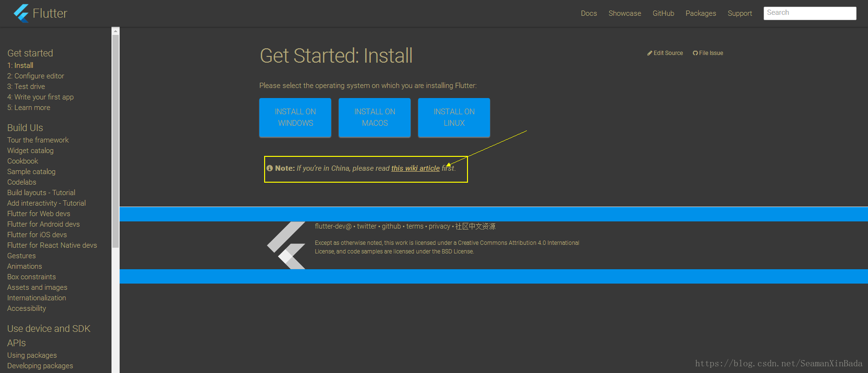The image size is (868, 373).
Task: Click the twitter footer link
Action: [x=367, y=226]
